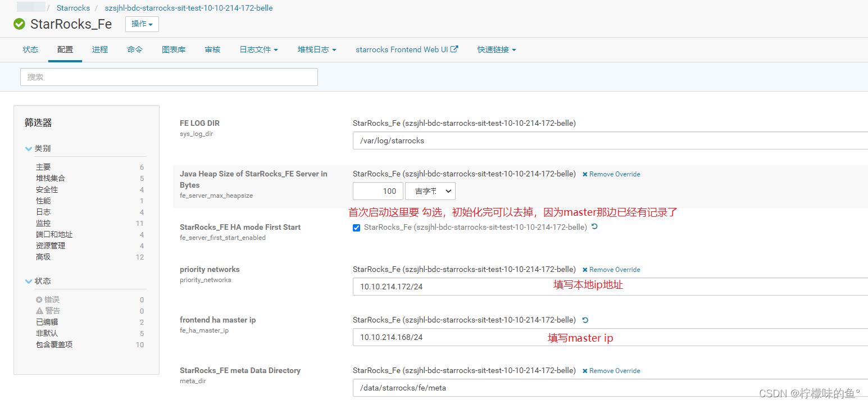
Task: Remove Override for priority networks
Action: (x=611, y=270)
